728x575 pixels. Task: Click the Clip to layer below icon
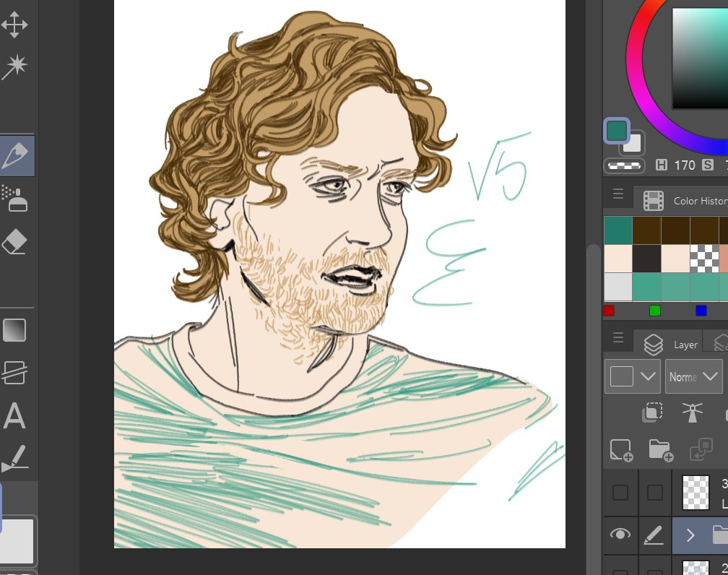[x=652, y=412]
